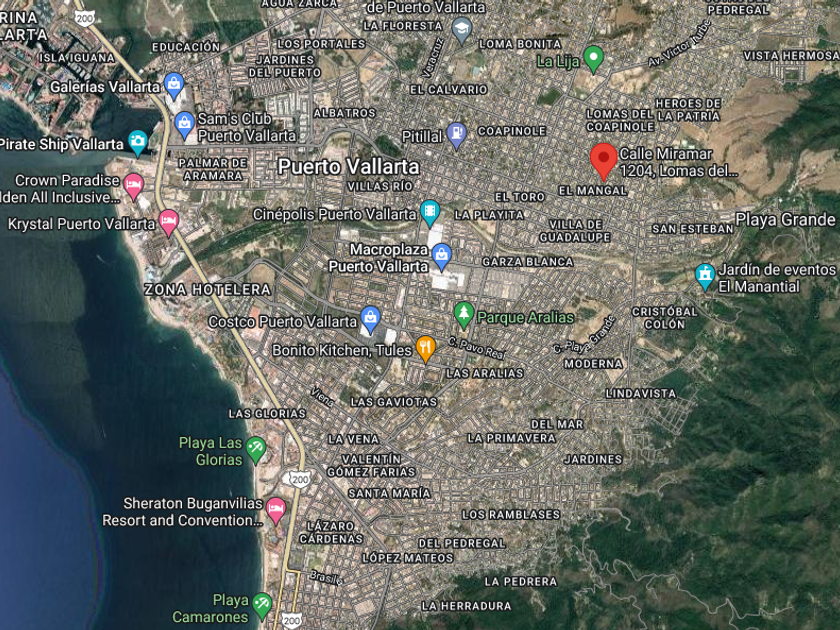Image resolution: width=840 pixels, height=630 pixels.
Task: Click the LÁZARO CÁRDENAS neighborhood label
Action: click(331, 532)
